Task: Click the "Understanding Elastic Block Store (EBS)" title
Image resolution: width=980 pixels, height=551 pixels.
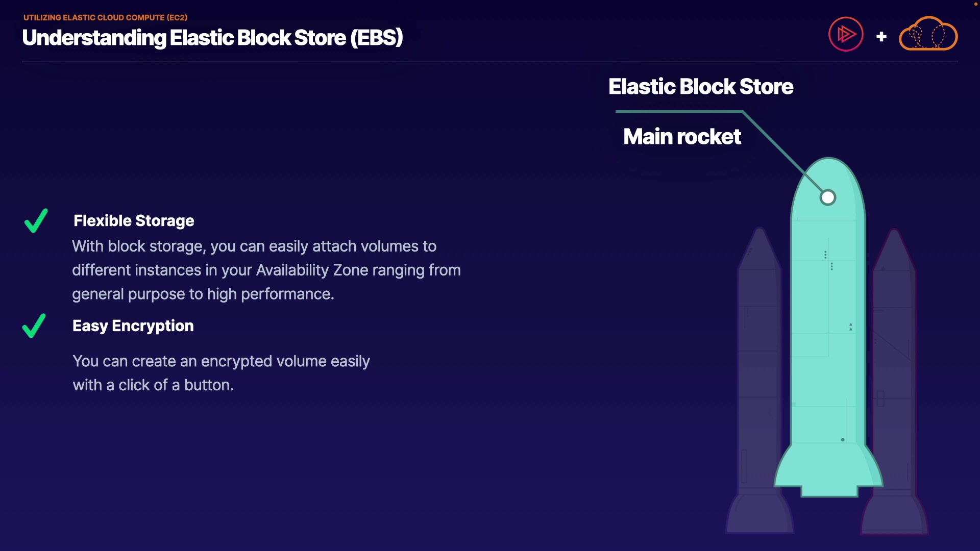Action: click(212, 38)
